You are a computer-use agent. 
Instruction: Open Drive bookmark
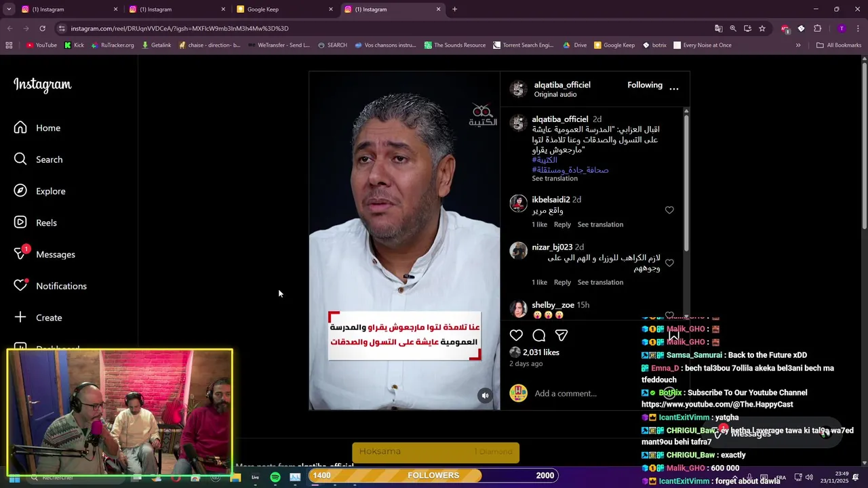coord(574,45)
